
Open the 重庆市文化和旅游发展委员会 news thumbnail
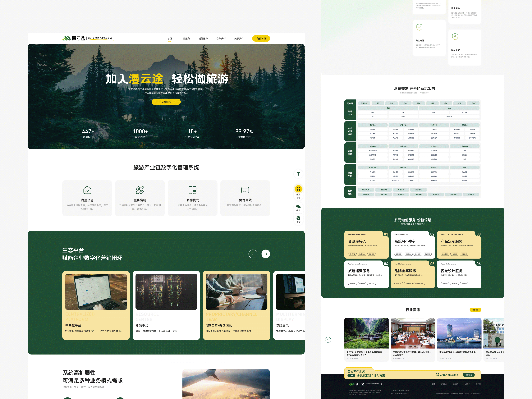coord(366,333)
